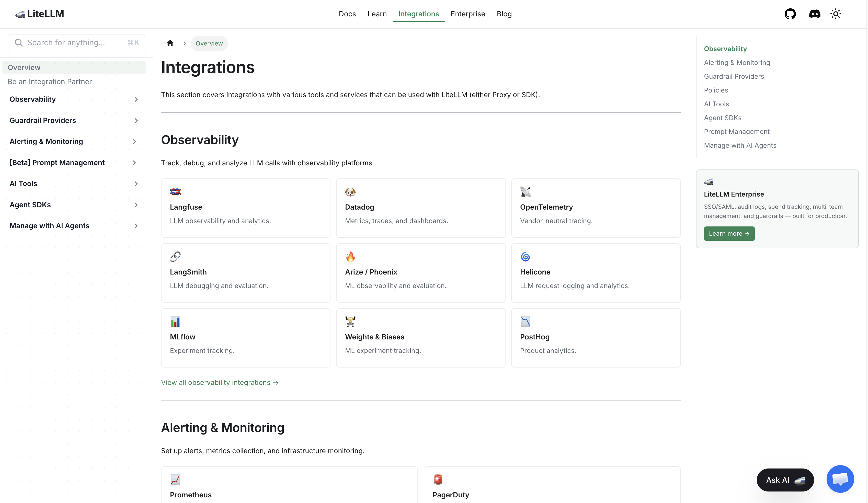Select the Integrations nav tab

click(x=418, y=14)
